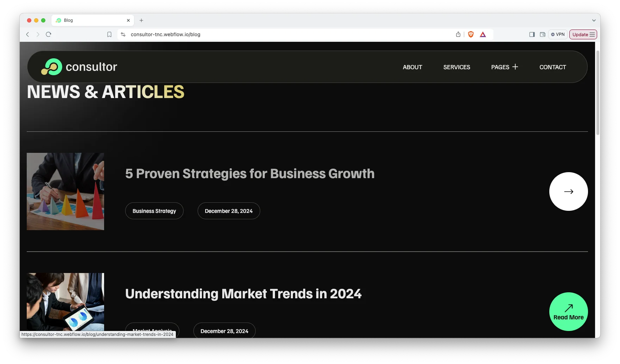Click the page's vertical scrollbar

point(597,93)
